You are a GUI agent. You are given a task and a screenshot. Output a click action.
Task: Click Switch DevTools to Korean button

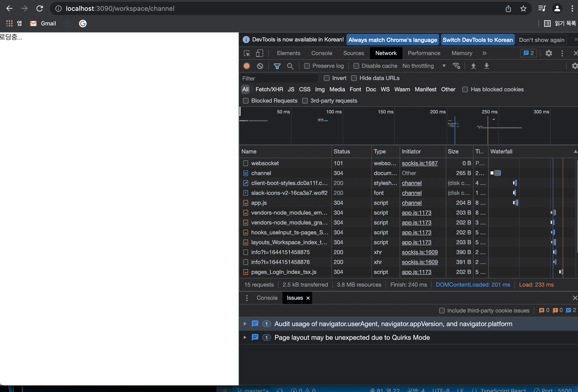[478, 40]
